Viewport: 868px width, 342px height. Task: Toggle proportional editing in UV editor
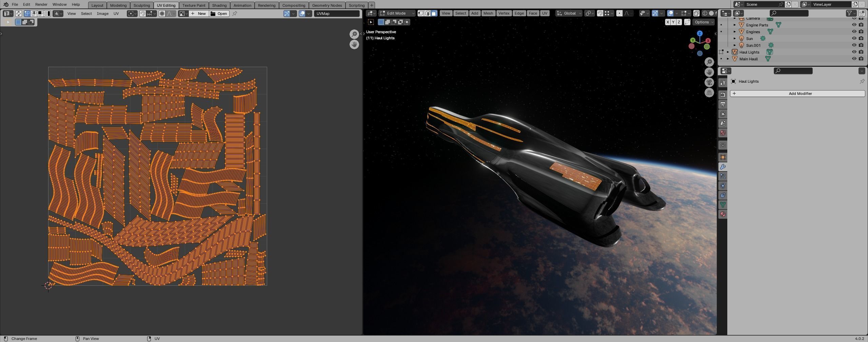point(162,14)
